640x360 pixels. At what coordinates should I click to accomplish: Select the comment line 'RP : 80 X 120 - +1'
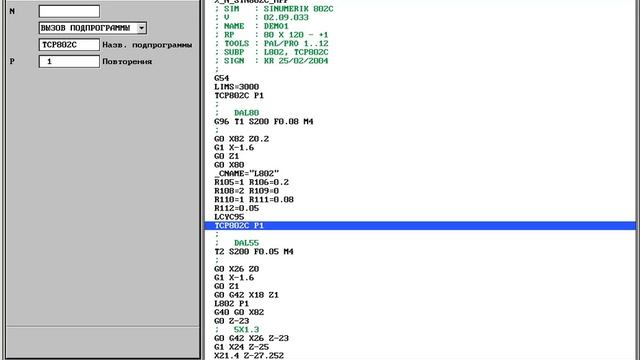(271, 35)
